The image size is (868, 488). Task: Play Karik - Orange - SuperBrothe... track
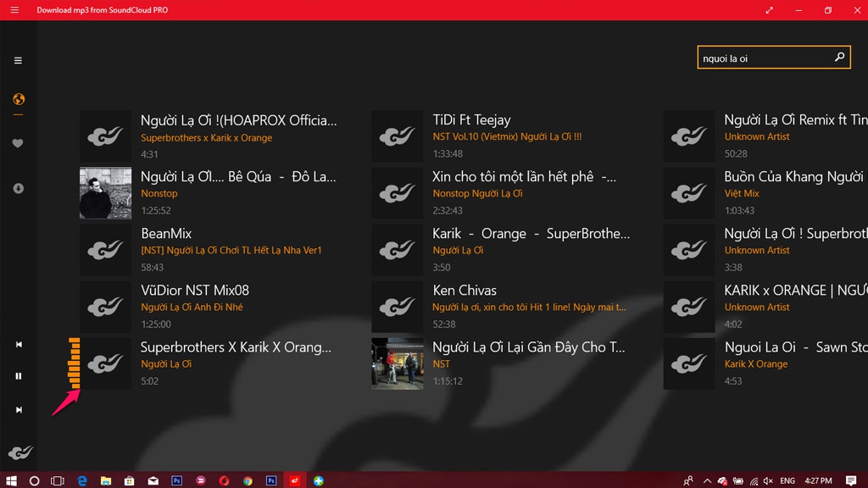tap(531, 234)
